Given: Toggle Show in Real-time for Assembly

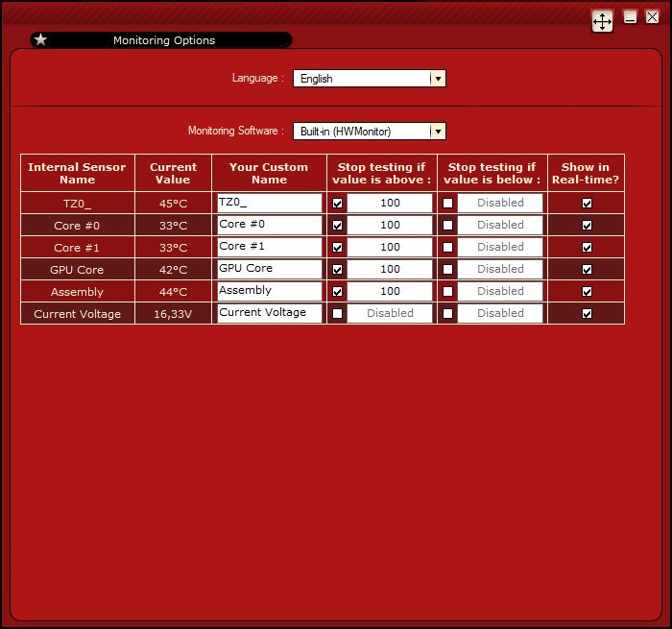Looking at the screenshot, I should (x=587, y=292).
